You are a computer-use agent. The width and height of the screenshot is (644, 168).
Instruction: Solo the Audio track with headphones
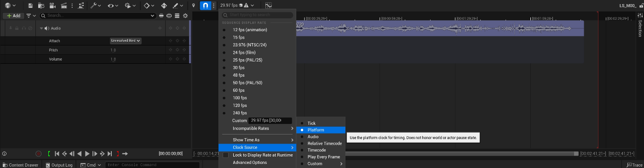pyautogui.click(x=23, y=28)
